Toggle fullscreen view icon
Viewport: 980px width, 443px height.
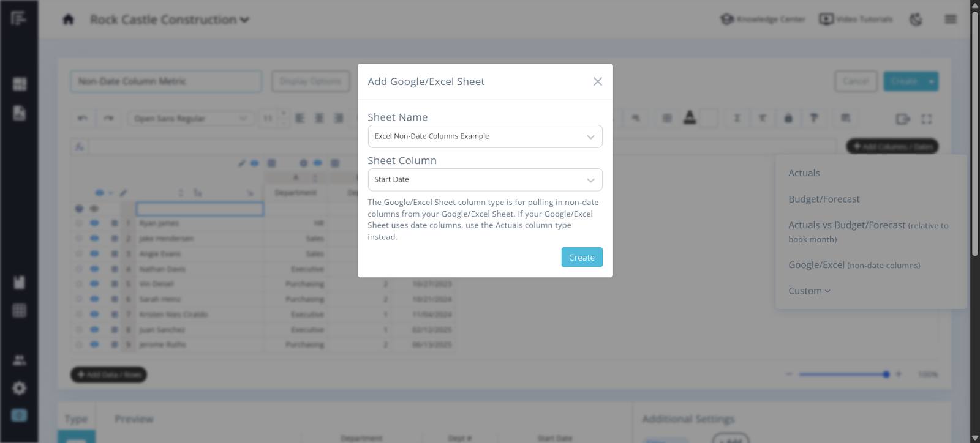[x=927, y=119]
